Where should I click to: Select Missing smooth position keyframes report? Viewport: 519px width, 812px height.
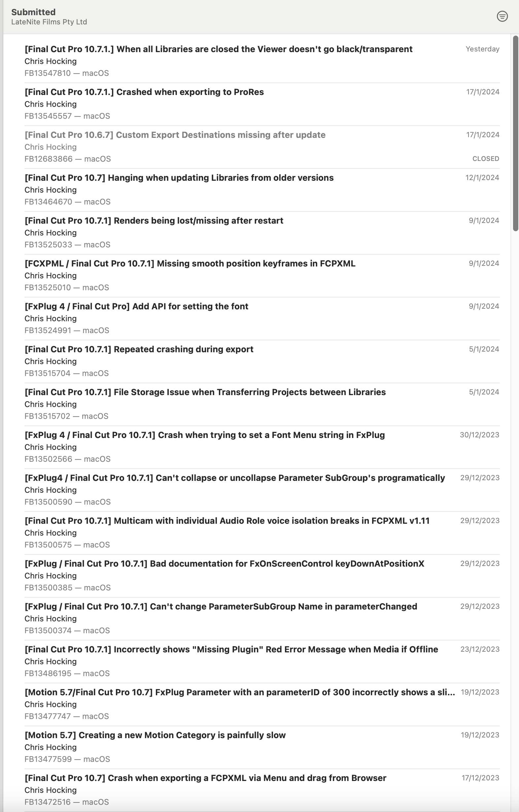click(190, 264)
